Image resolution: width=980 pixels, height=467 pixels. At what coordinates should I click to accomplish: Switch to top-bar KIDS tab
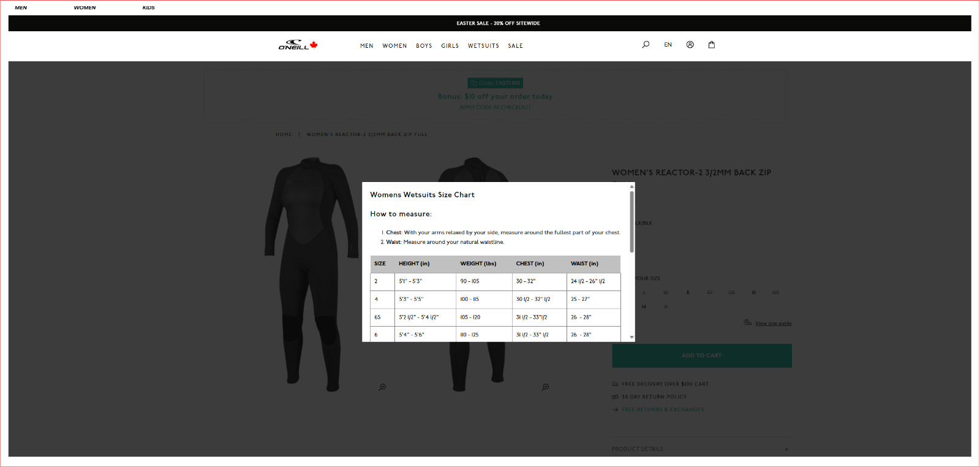[148, 8]
